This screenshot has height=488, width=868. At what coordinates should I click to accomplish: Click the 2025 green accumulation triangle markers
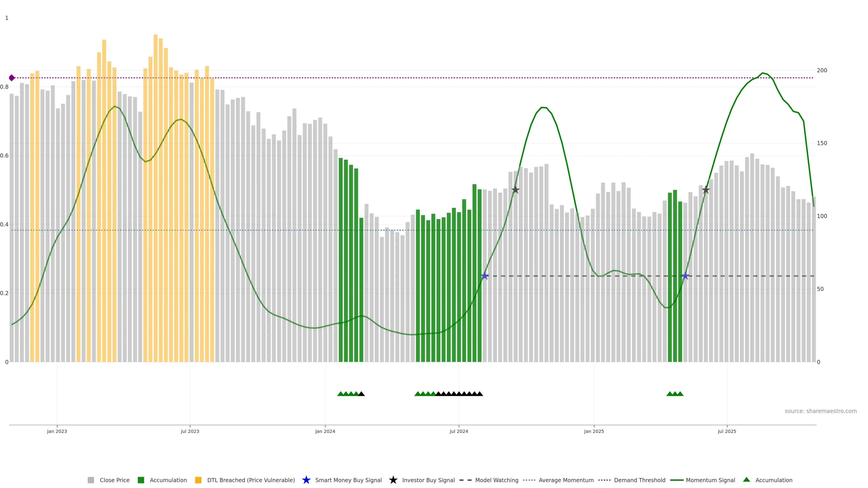click(675, 394)
